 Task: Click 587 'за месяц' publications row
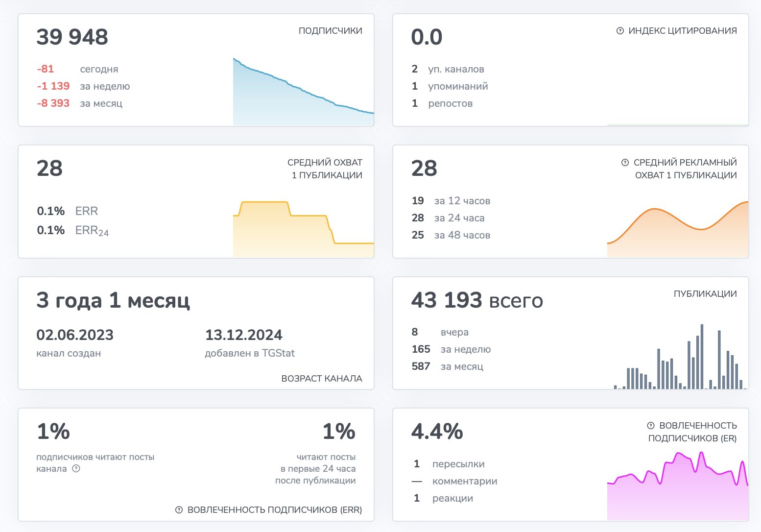click(x=448, y=366)
